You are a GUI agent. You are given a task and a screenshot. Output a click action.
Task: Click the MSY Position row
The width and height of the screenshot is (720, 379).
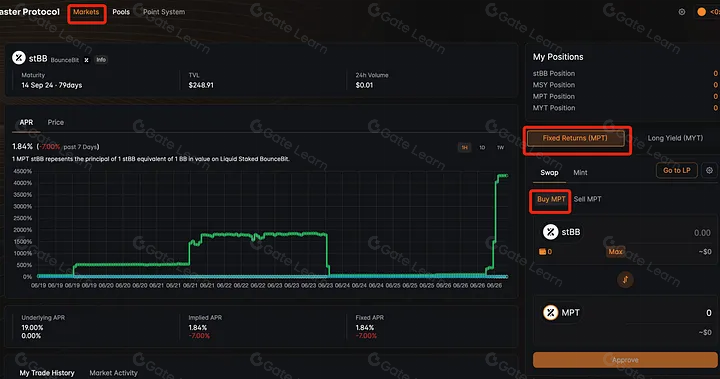coord(625,85)
